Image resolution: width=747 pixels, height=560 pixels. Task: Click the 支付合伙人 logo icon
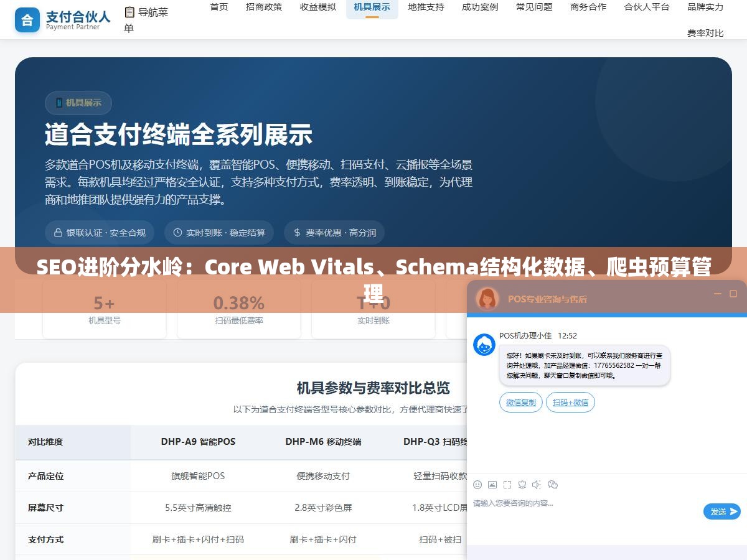point(27,20)
